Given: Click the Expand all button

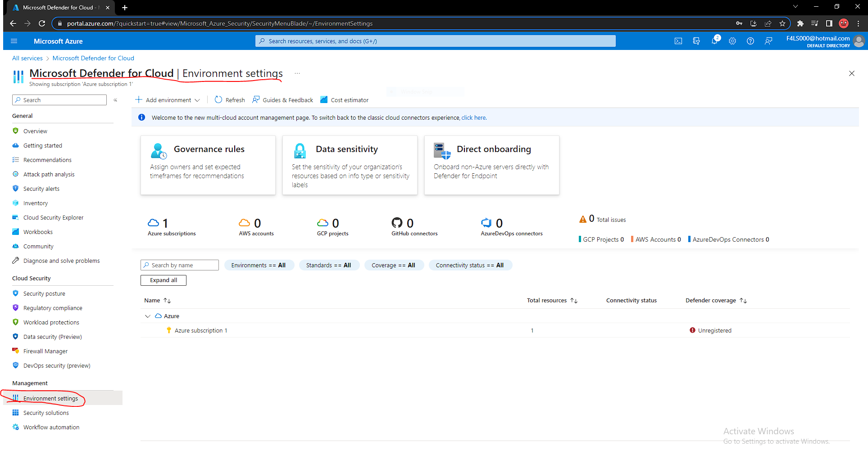Looking at the screenshot, I should click(164, 280).
